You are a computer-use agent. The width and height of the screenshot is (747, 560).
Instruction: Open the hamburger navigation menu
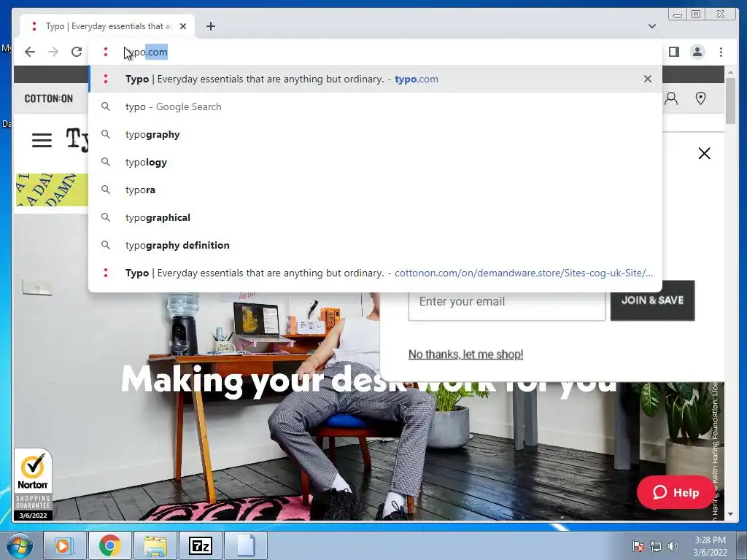tap(42, 140)
